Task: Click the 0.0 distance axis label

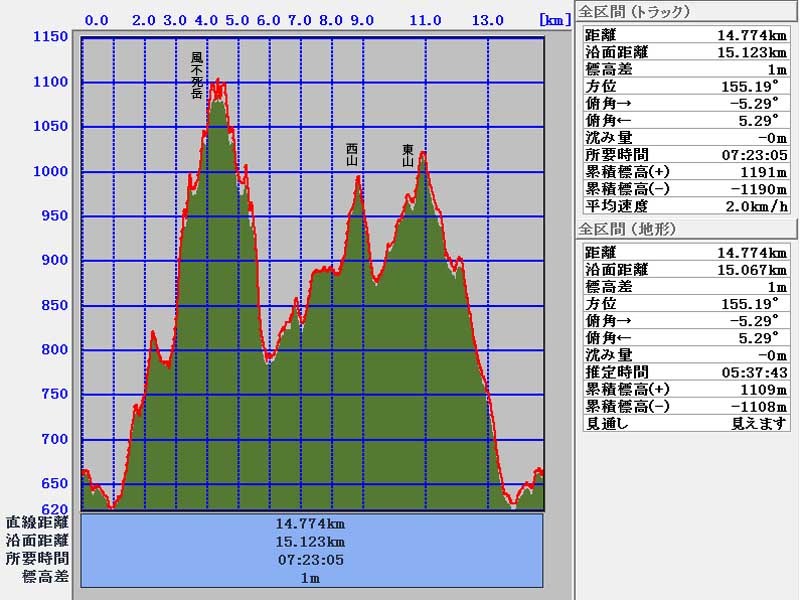Action: pyautogui.click(x=97, y=19)
